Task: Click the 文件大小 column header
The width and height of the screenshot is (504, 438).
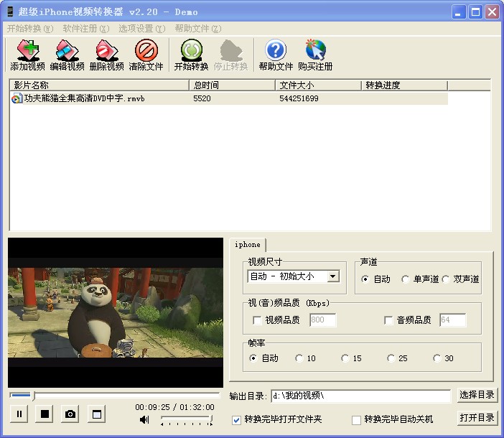Action: [x=318, y=85]
